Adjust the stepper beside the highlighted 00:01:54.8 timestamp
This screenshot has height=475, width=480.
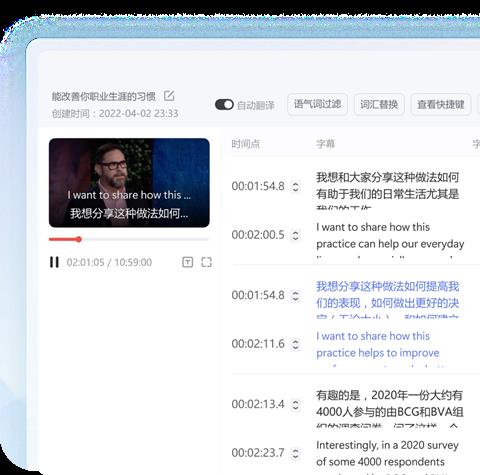click(295, 296)
